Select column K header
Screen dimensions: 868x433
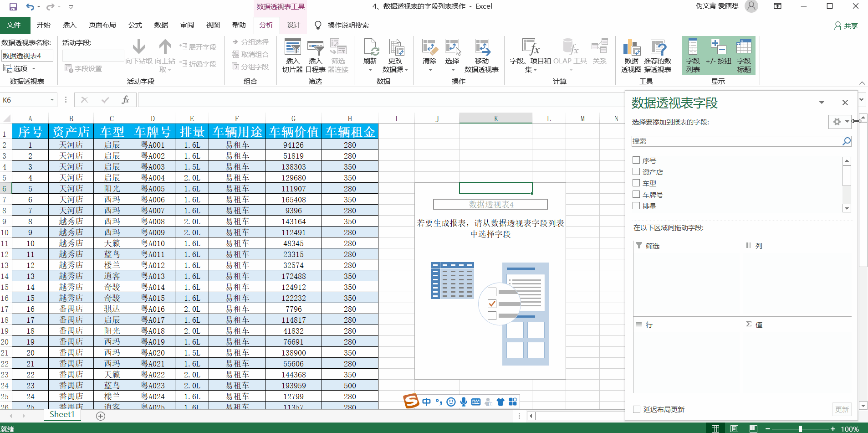pos(495,119)
